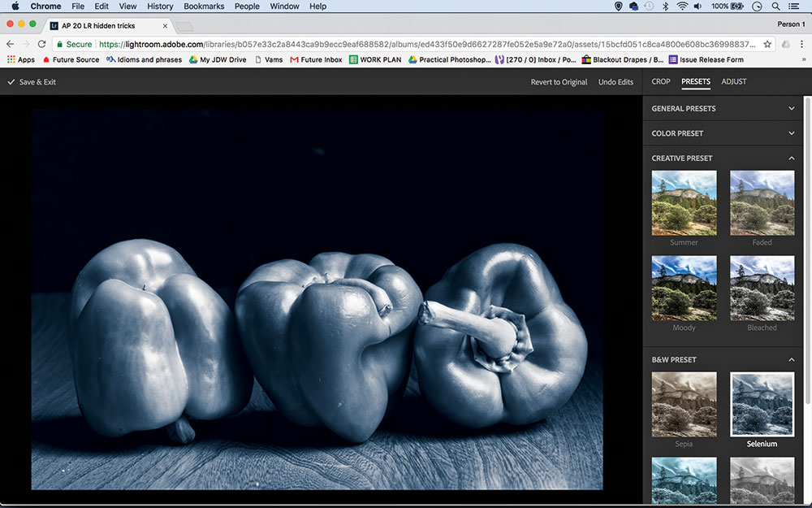Open a new browser tab
812x508 pixels.
(x=184, y=26)
